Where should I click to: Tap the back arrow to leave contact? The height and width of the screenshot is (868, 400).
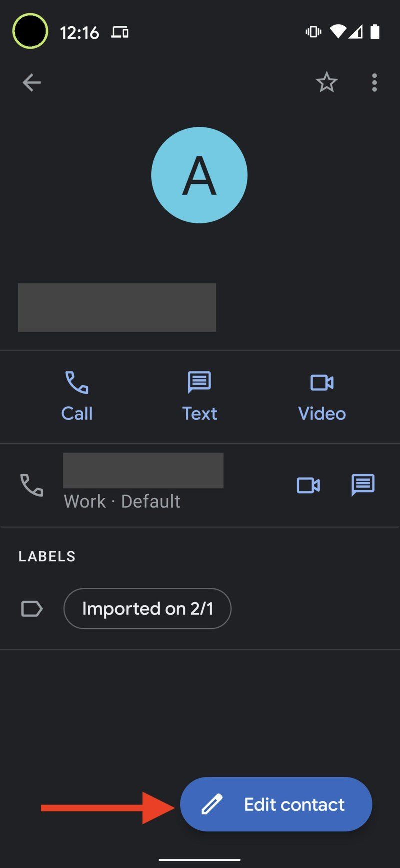click(x=31, y=82)
